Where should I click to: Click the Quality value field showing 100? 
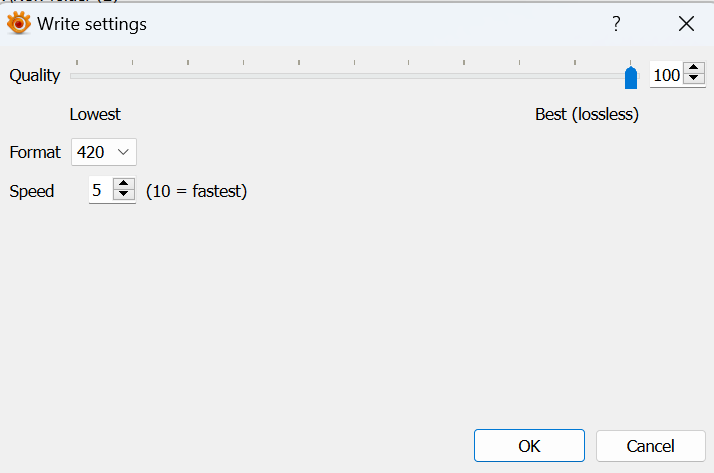[x=666, y=75]
